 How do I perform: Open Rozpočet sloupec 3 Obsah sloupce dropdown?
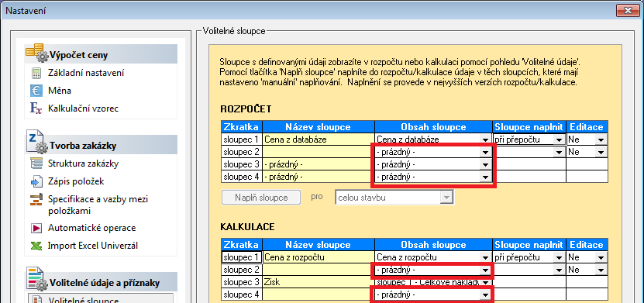pos(486,164)
